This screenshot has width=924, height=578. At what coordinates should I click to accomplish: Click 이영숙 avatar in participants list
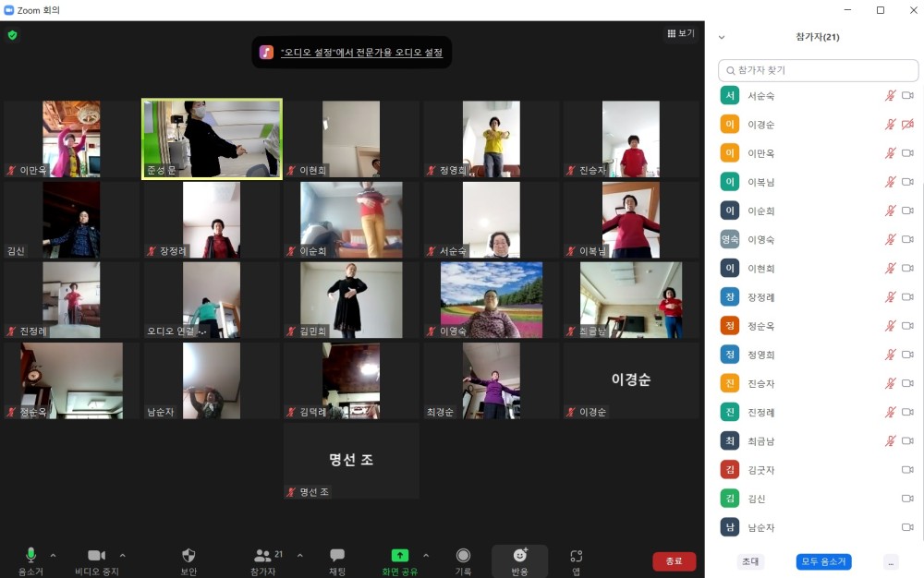pyautogui.click(x=730, y=239)
